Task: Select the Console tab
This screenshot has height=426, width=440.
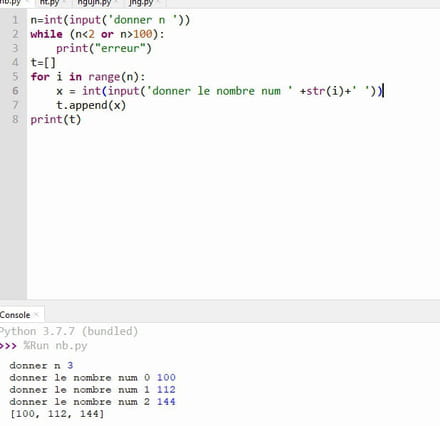Action: (15, 315)
